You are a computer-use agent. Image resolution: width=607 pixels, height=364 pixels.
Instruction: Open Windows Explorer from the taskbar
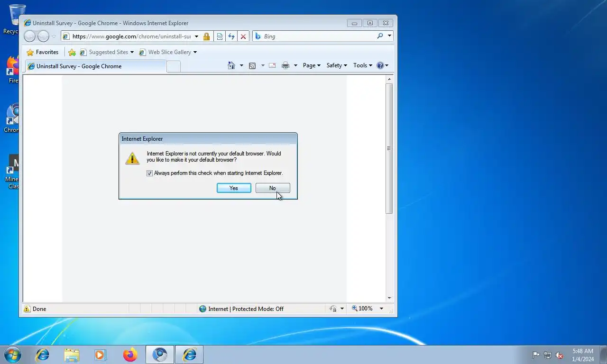pyautogui.click(x=72, y=355)
